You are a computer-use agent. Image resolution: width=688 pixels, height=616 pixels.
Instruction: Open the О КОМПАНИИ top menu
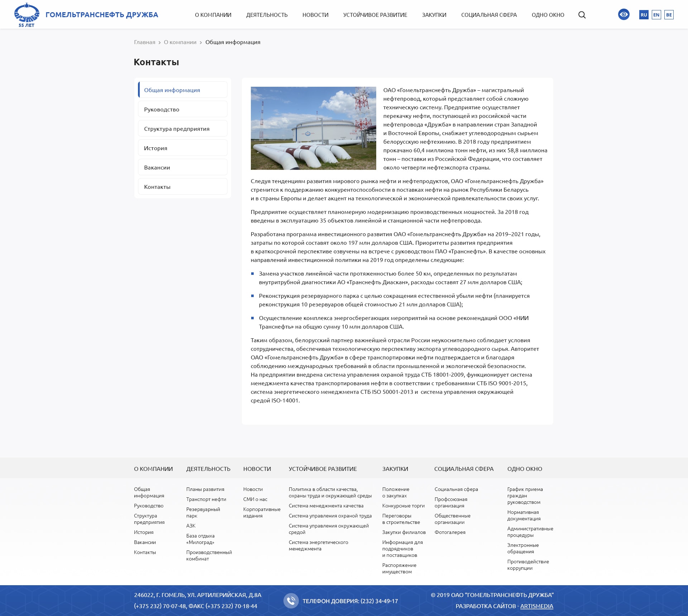(x=213, y=15)
